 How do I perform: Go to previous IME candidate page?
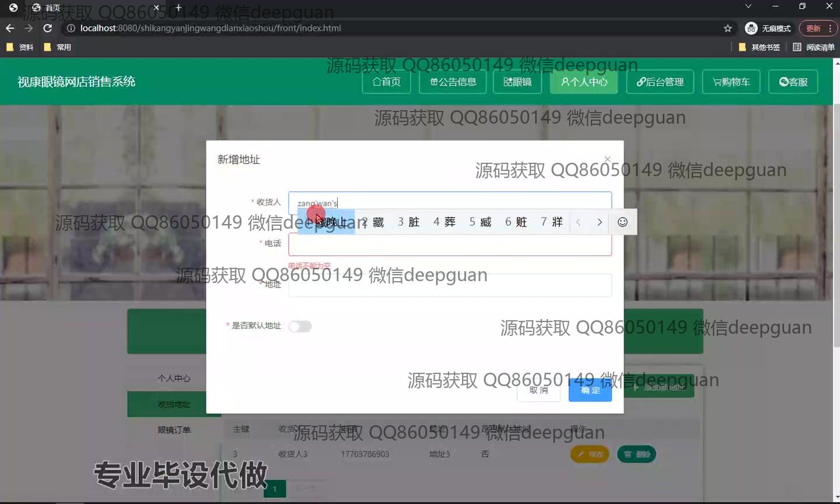[578, 222]
